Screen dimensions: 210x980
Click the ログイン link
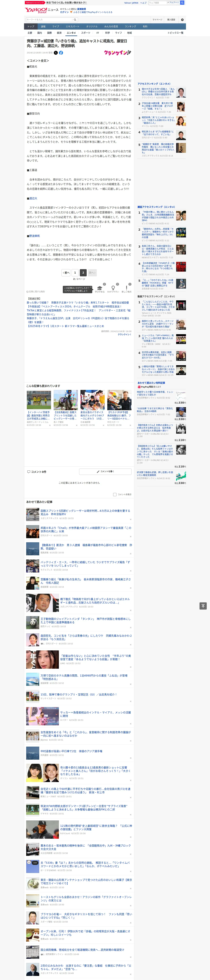click(64, 12)
